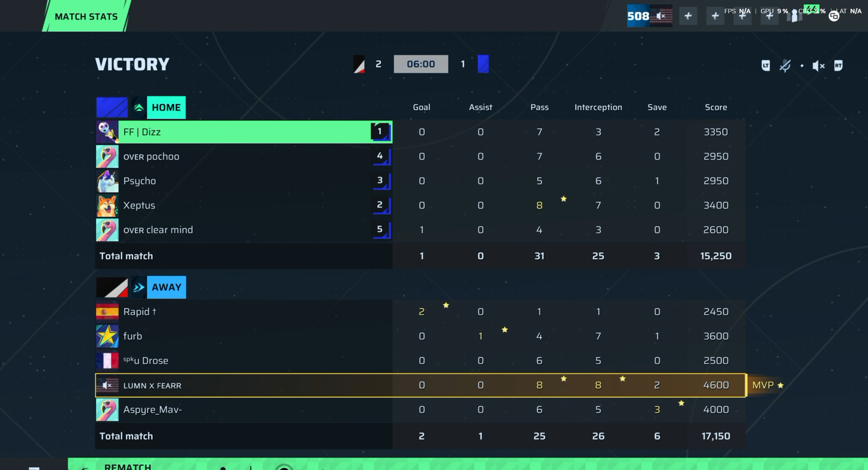Select Psycho's cat avatar
This screenshot has width=868, height=470.
pos(107,181)
